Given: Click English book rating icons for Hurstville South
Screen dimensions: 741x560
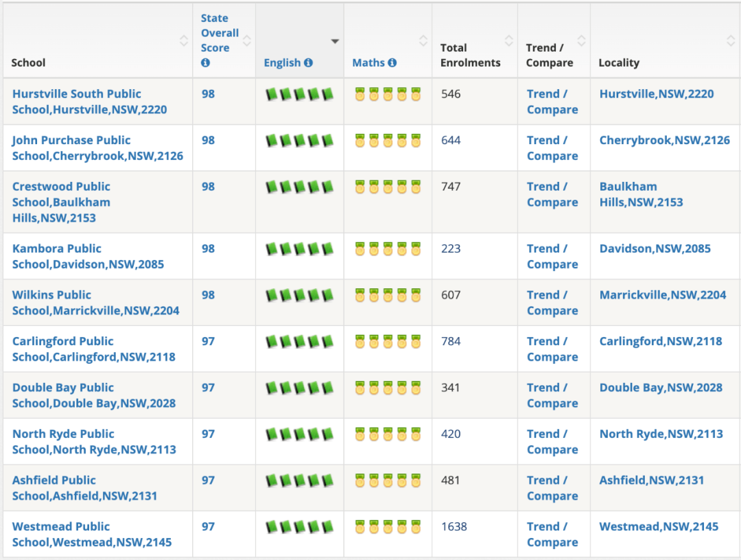Looking at the screenshot, I should tap(300, 94).
